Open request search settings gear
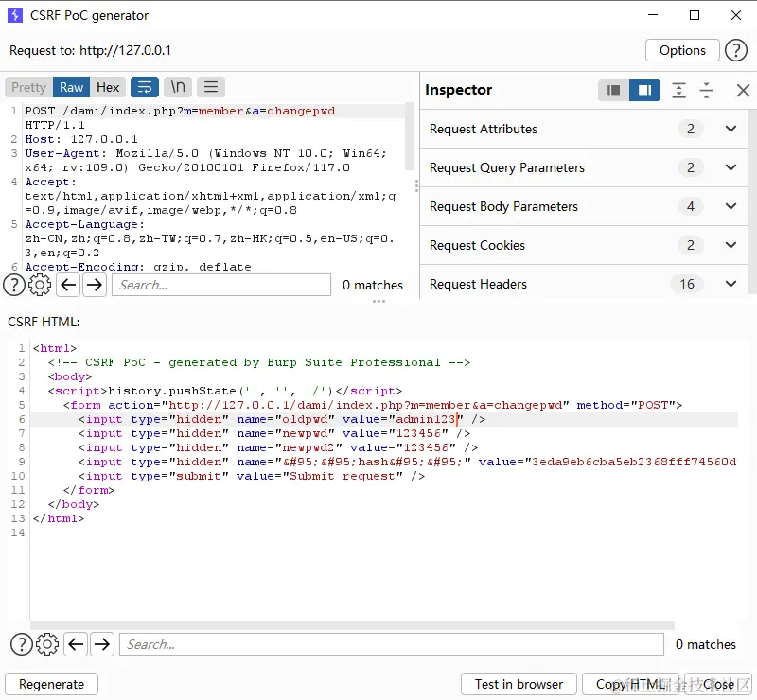Image resolution: width=757 pixels, height=700 pixels. (x=40, y=285)
